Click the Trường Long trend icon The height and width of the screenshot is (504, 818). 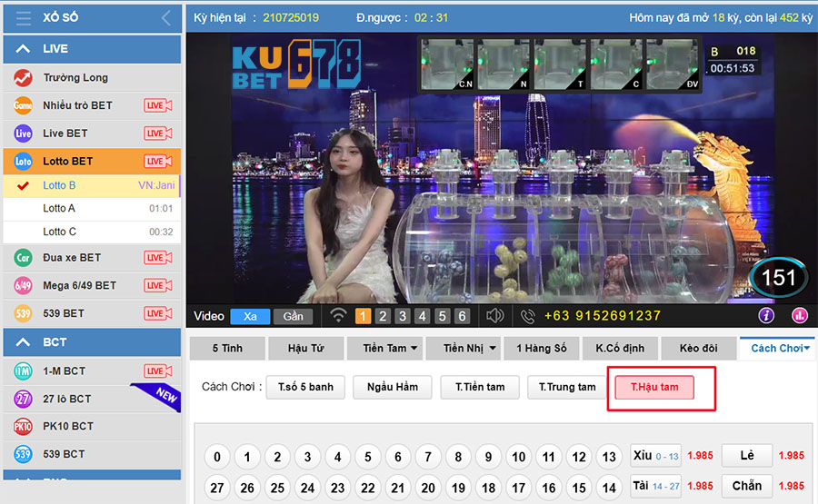pos(24,77)
